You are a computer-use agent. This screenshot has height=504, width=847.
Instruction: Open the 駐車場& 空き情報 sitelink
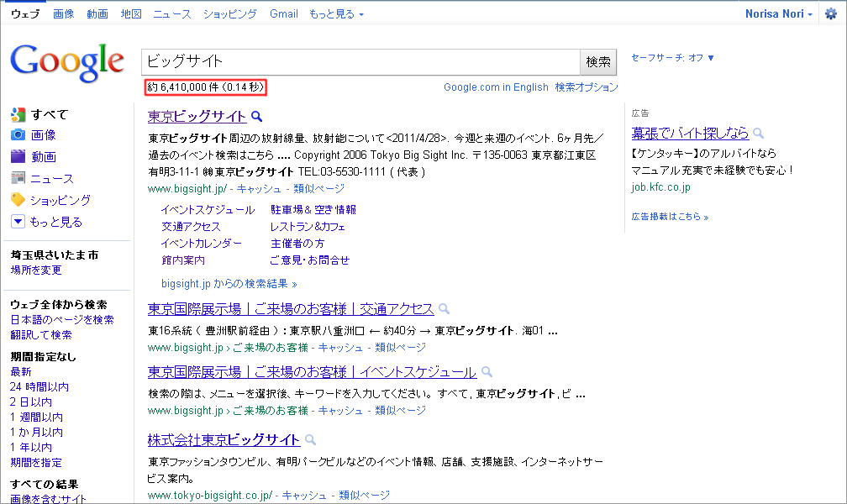pyautogui.click(x=313, y=210)
